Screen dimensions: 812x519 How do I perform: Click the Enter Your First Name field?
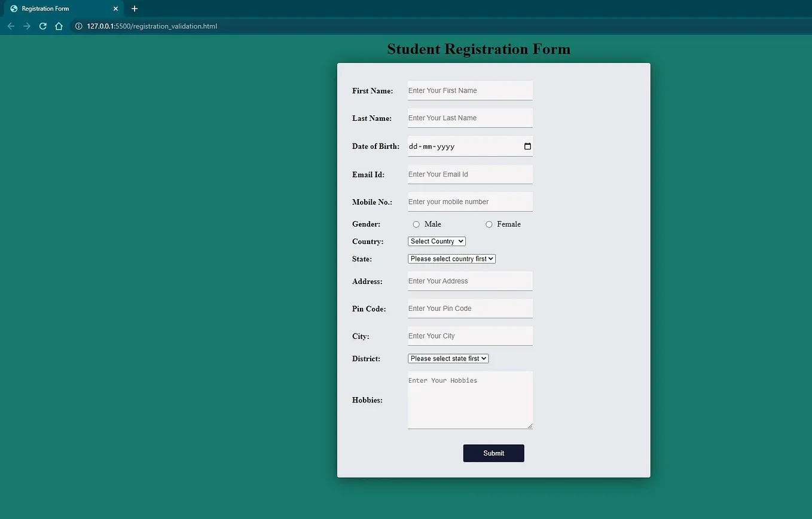470,90
